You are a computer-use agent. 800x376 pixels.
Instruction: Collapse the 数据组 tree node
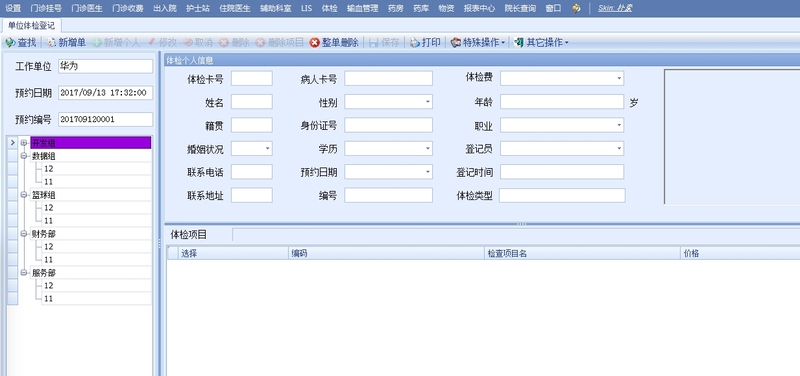[23, 156]
